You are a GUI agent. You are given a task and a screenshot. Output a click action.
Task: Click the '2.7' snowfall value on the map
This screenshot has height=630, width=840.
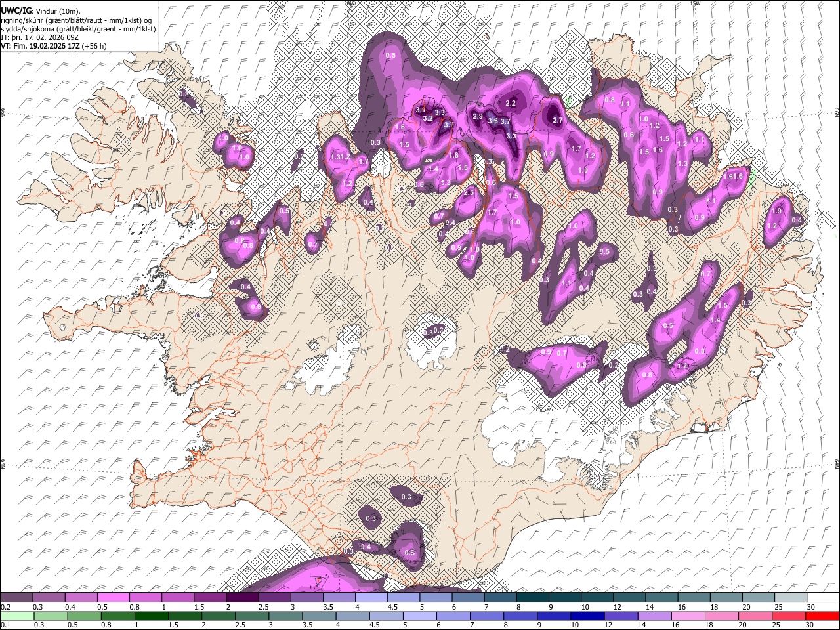coord(558,121)
